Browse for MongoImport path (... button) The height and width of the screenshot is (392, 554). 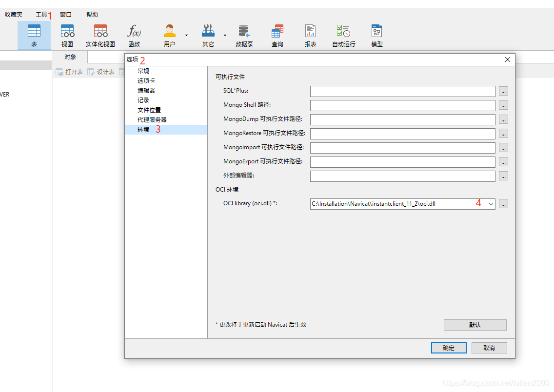pyautogui.click(x=503, y=148)
